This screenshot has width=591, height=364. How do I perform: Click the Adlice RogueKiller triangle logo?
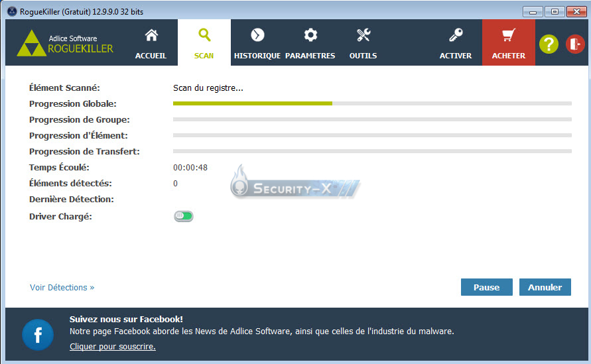(x=31, y=44)
